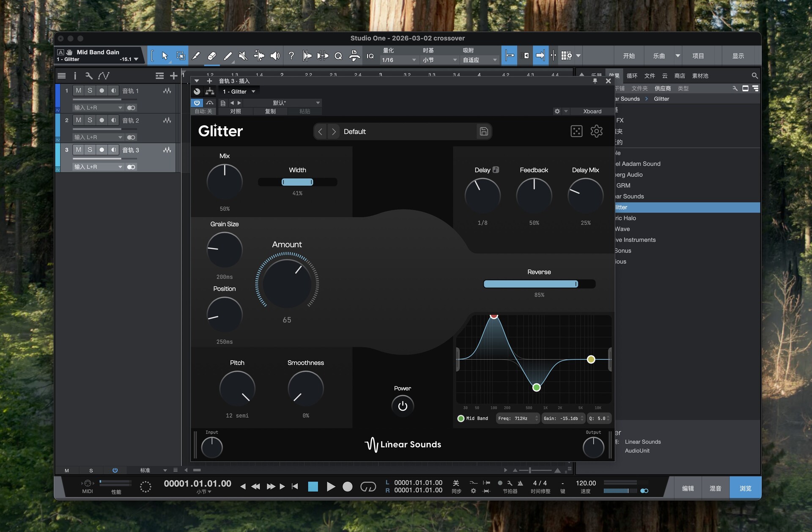This screenshot has width=812, height=532.
Task: Solo track 音轨 2
Action: pyautogui.click(x=90, y=120)
